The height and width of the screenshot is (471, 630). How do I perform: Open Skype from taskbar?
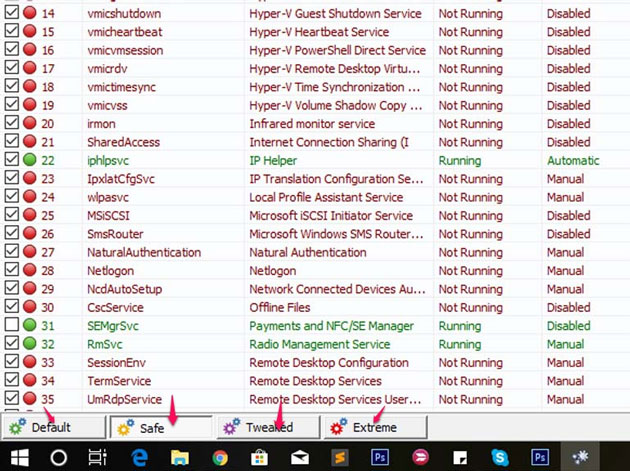[500, 457]
